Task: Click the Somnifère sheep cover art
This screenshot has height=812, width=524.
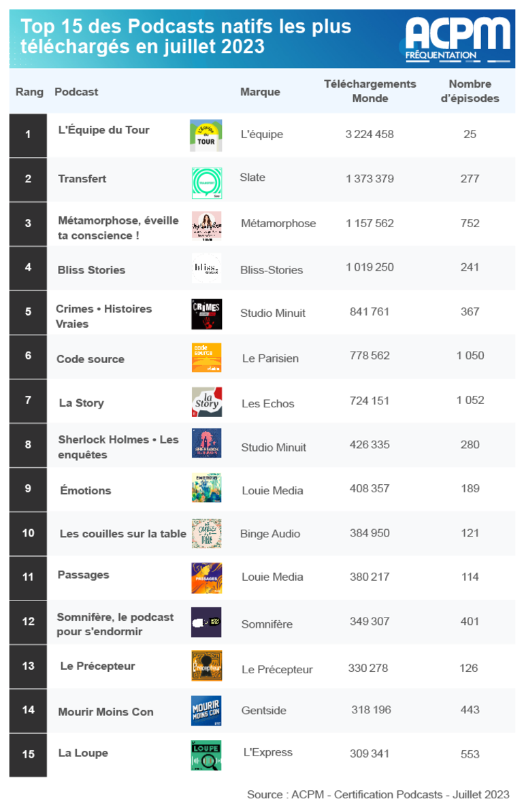Action: coord(206,622)
